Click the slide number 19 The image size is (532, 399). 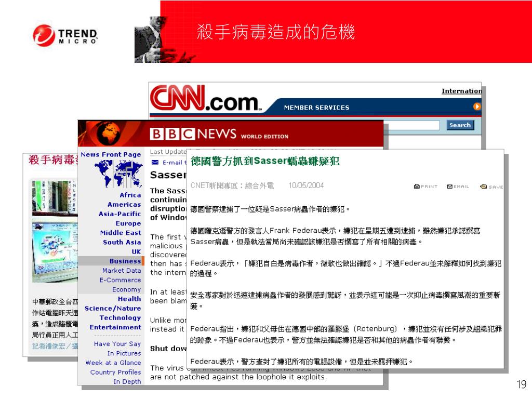522,384
